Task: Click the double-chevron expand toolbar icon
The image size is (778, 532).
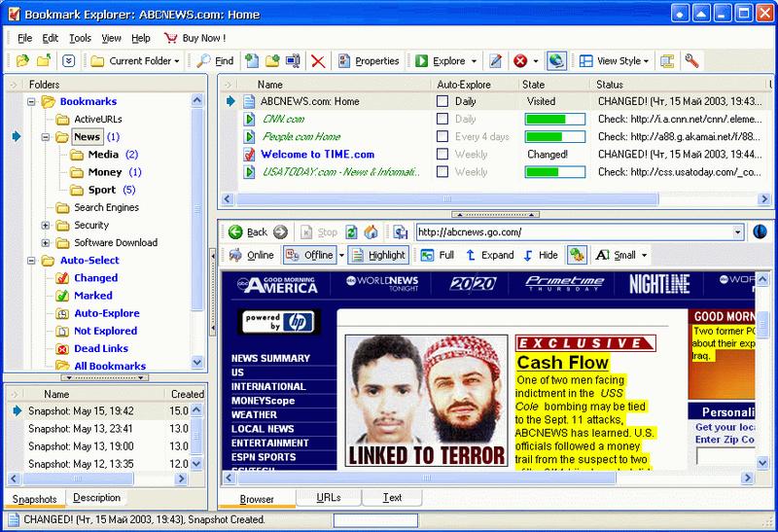Action: pyautogui.click(x=68, y=61)
